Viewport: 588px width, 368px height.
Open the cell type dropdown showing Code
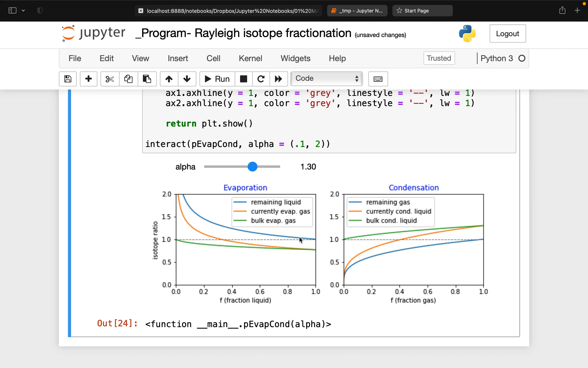pyautogui.click(x=326, y=78)
